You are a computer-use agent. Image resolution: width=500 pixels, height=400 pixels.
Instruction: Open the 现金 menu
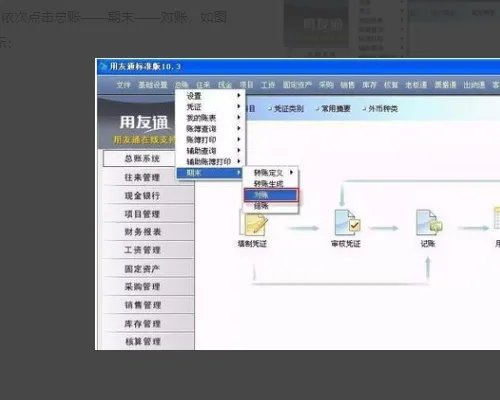pyautogui.click(x=225, y=85)
